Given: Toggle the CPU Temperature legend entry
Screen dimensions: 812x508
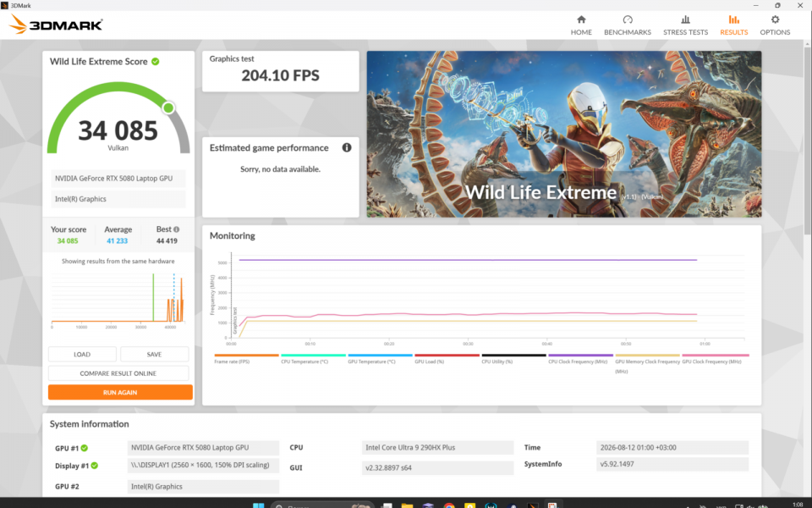Looking at the screenshot, I should pos(313,359).
